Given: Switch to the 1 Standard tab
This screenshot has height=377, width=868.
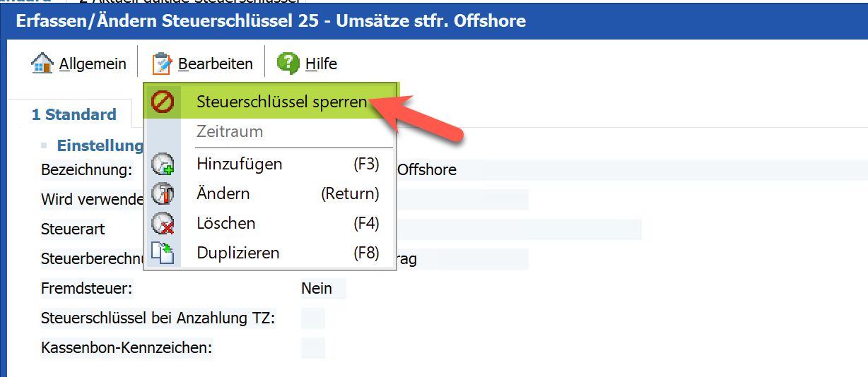Looking at the screenshot, I should 74,114.
